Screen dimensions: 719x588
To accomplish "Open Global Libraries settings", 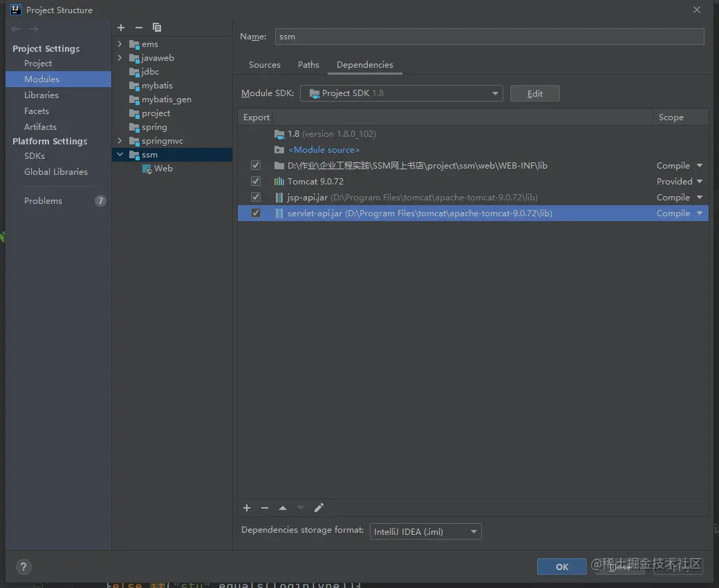I will click(56, 172).
